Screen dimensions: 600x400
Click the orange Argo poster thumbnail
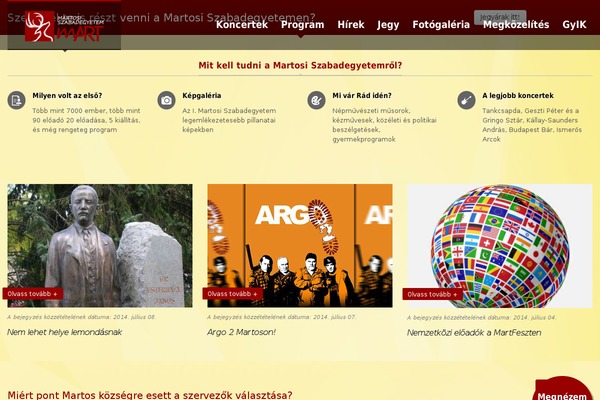(300, 246)
